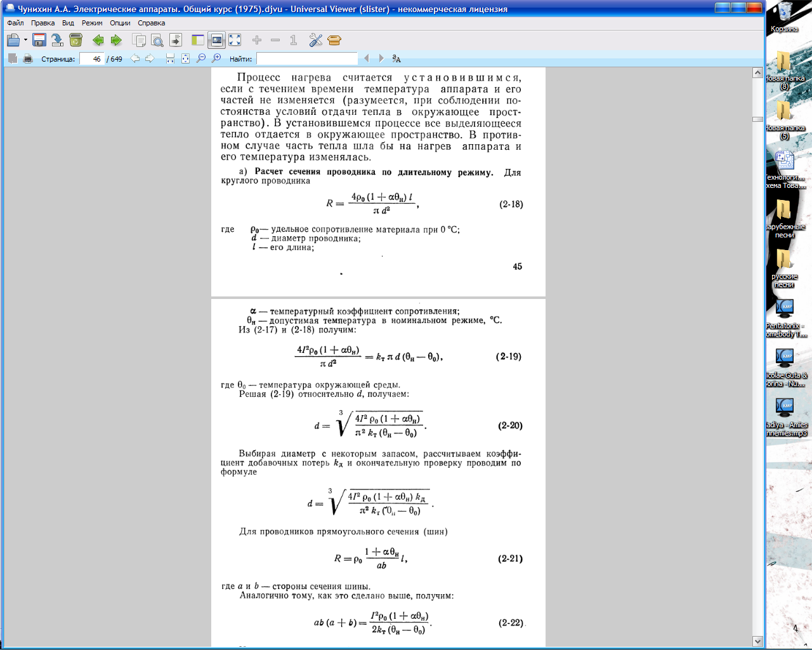Select the Технологи... схема desktop file
Viewport: 812px width, 650px height.
tap(785, 169)
